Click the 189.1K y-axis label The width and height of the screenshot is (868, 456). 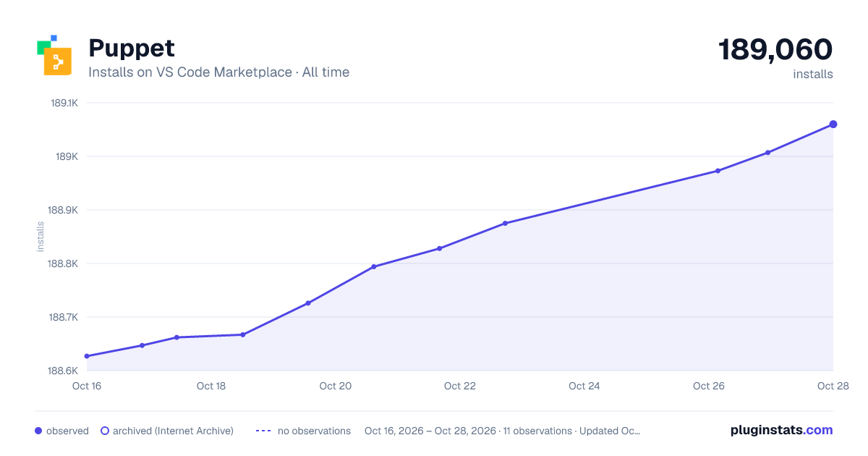tap(64, 103)
